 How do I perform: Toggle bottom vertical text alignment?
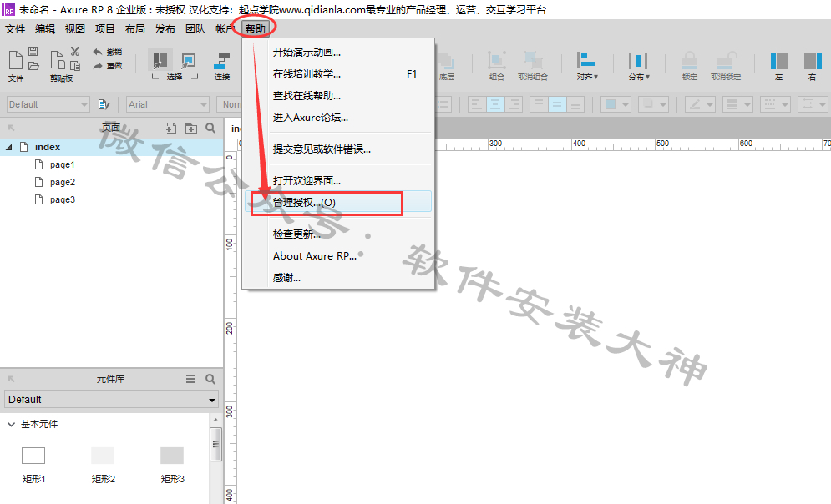575,104
